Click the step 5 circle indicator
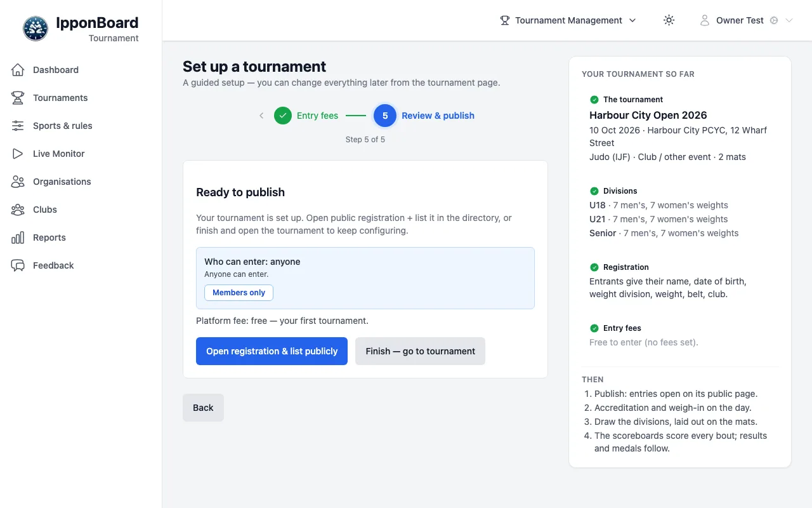Viewport: 812px width, 508px height. [x=385, y=116]
